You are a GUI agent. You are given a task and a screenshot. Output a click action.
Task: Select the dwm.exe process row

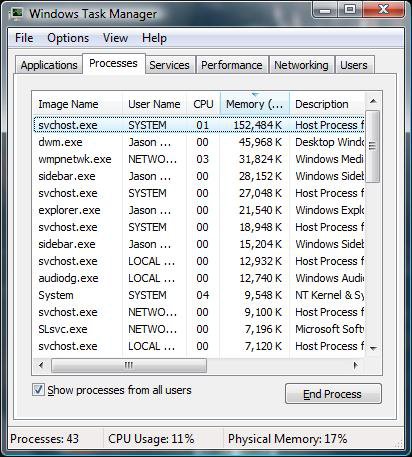[199, 142]
